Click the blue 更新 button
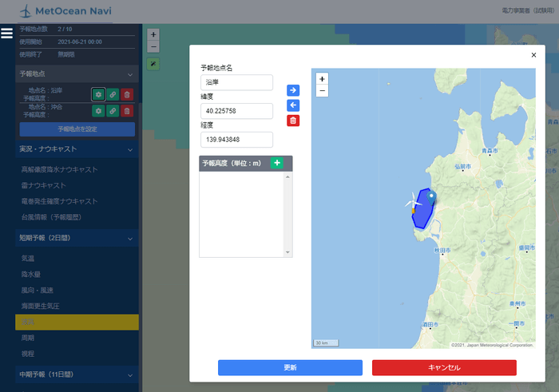Image resolution: width=559 pixels, height=392 pixels. click(x=290, y=367)
